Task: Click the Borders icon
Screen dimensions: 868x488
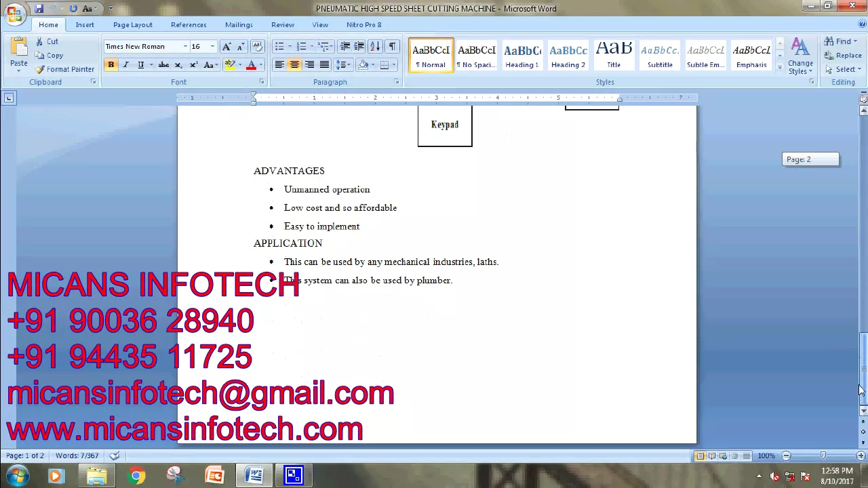Action: click(x=384, y=65)
